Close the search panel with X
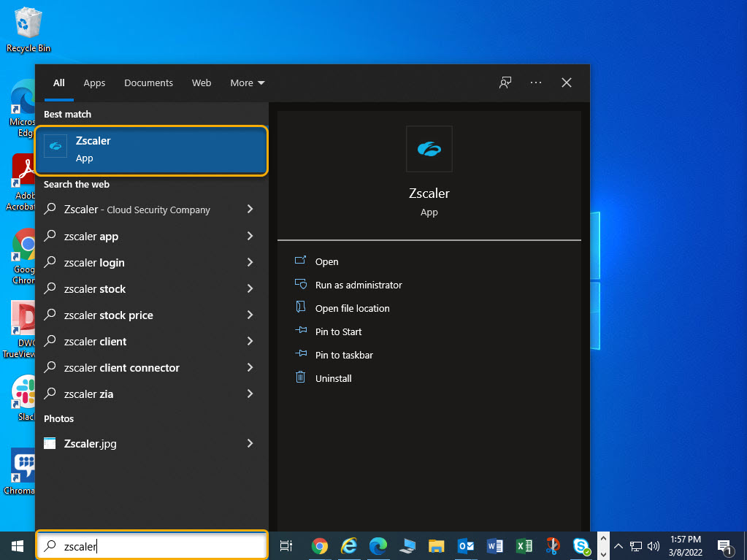The width and height of the screenshot is (747, 560). pos(567,83)
